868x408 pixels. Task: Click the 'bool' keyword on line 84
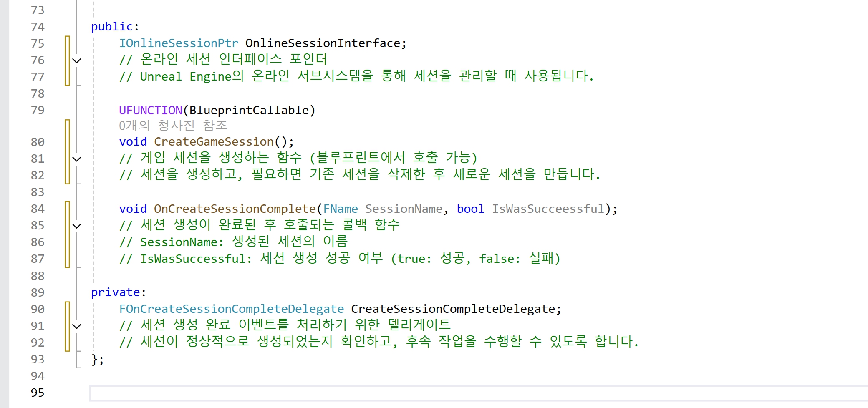(470, 209)
